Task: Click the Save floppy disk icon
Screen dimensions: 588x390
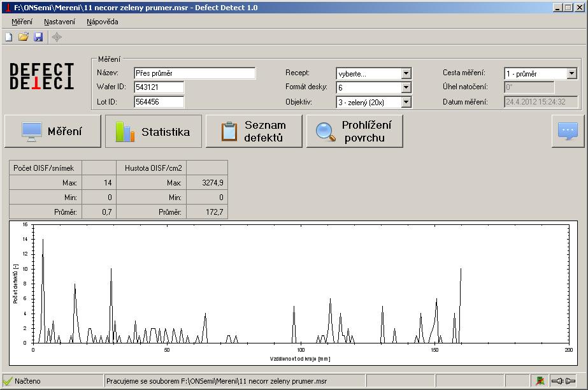Action: [38, 37]
